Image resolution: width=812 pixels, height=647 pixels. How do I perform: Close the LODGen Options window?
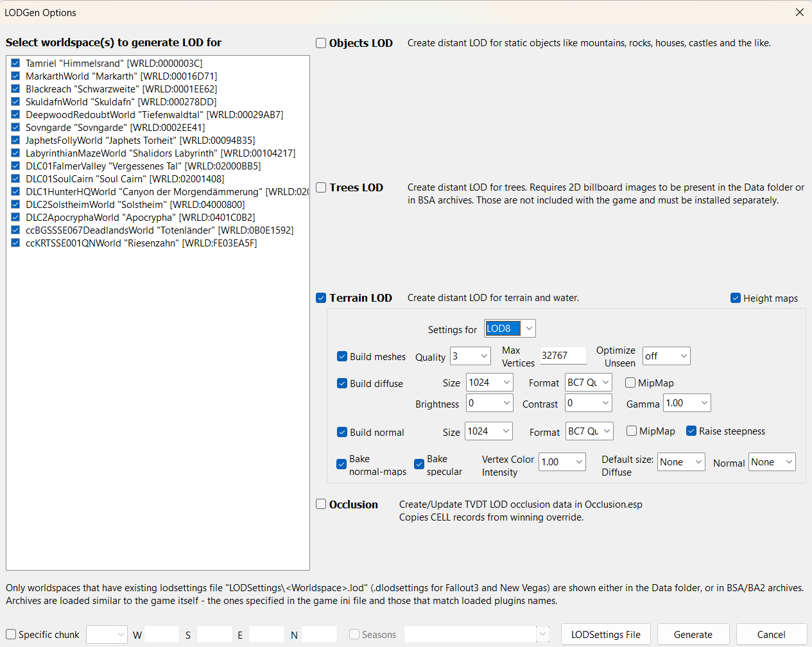799,12
